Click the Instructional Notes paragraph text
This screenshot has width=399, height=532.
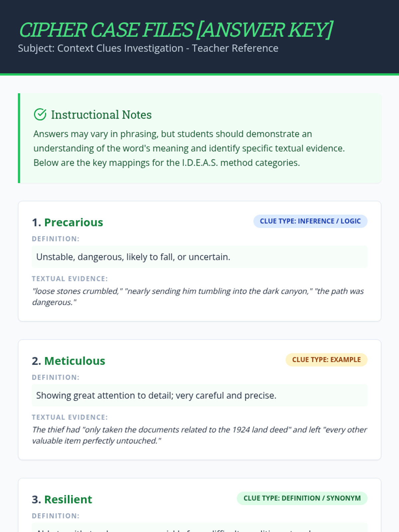point(189,148)
